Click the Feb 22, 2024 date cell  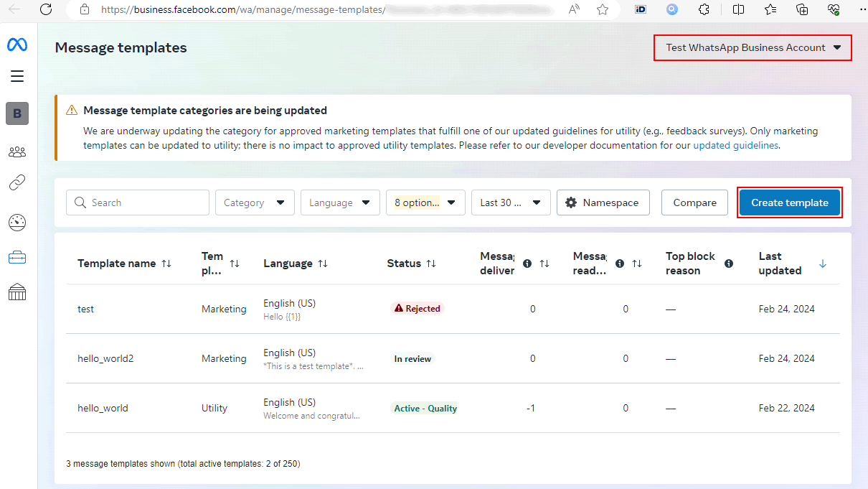pos(786,408)
